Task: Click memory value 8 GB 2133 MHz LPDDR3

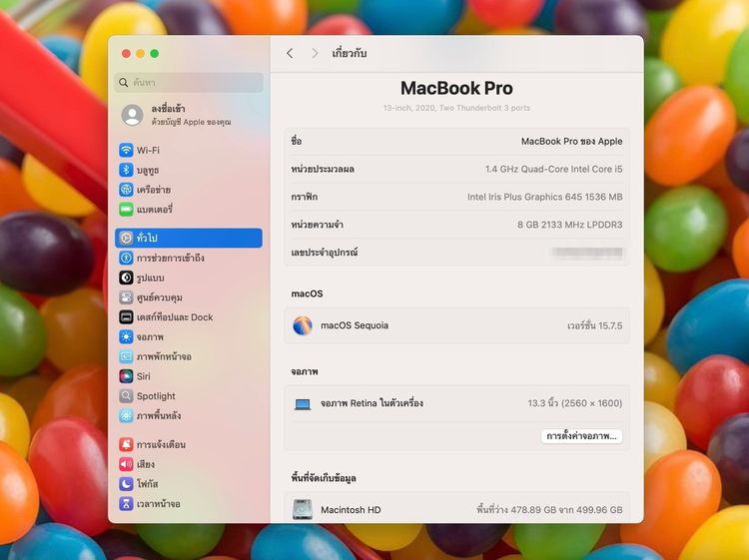Action: coord(570,225)
